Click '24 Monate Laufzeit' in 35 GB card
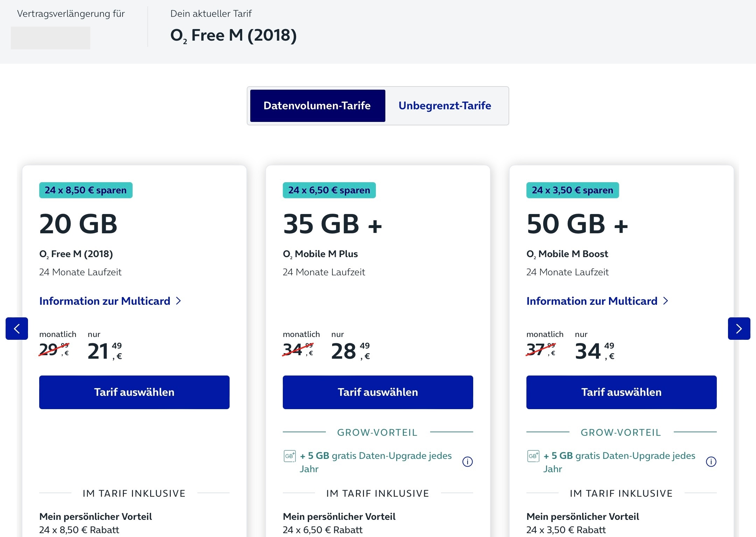This screenshot has height=537, width=756. [x=324, y=272]
